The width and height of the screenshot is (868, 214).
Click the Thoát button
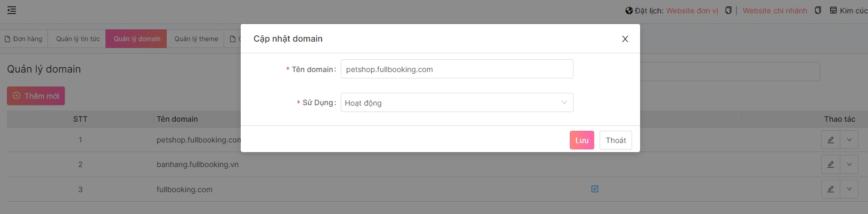616,140
